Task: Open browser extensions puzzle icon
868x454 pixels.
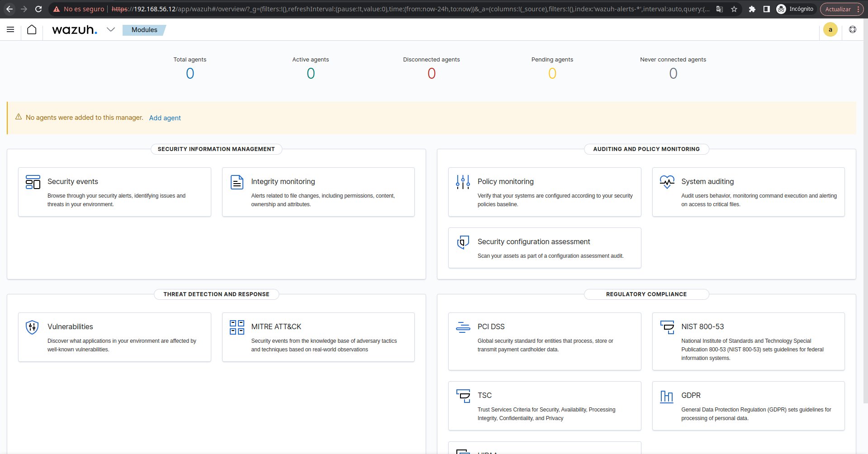Action: pos(752,9)
